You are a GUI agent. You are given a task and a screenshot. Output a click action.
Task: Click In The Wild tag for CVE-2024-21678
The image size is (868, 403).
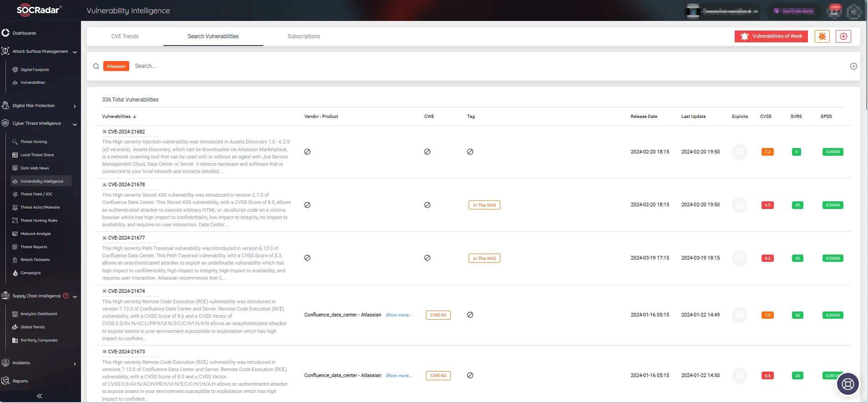[x=484, y=205]
